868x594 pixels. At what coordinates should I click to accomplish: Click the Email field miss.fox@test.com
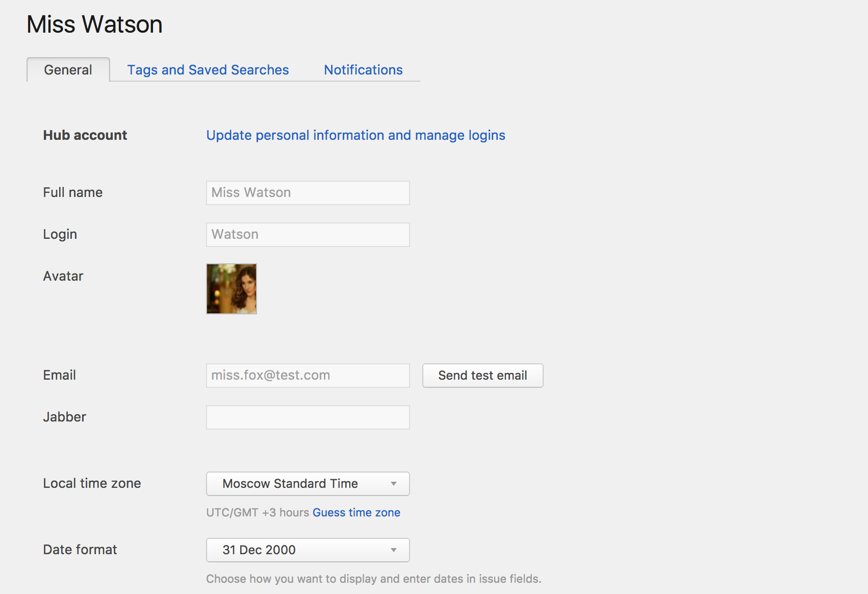tap(308, 376)
